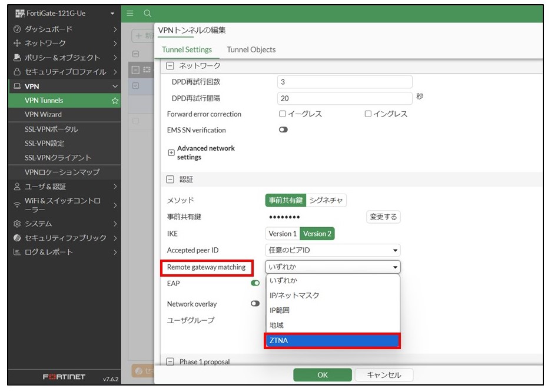Click the Log & Report icon

17,252
